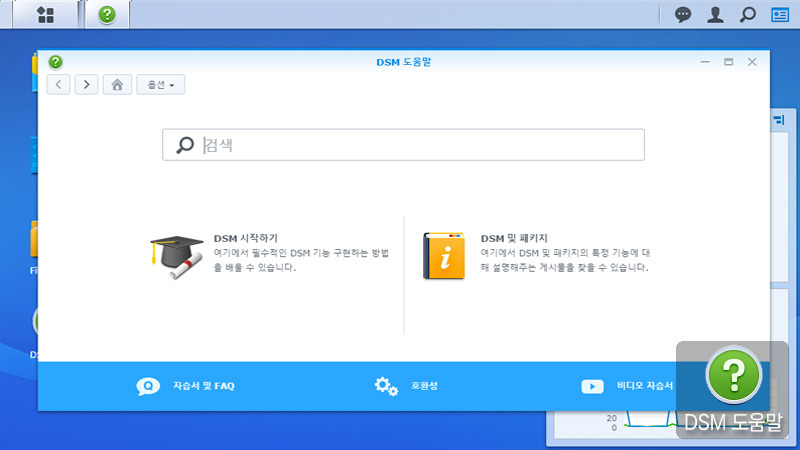
Task: Open the 호환성 compatibility link
Action: pyautogui.click(x=424, y=386)
